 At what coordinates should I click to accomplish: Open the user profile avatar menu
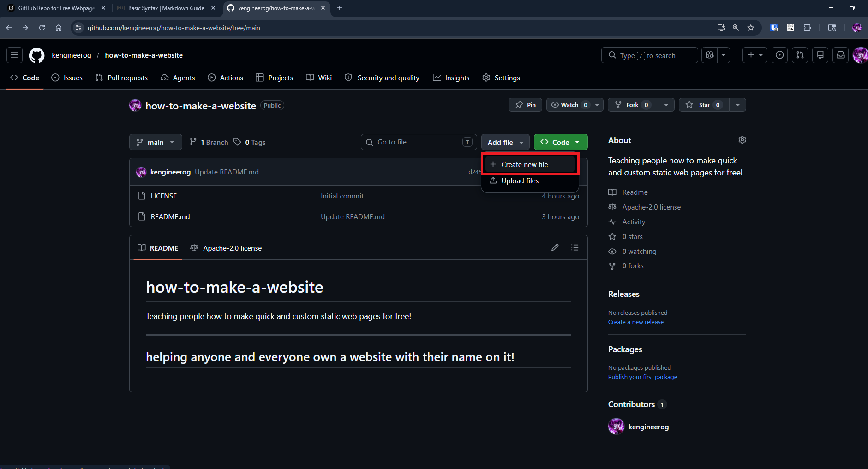click(860, 55)
